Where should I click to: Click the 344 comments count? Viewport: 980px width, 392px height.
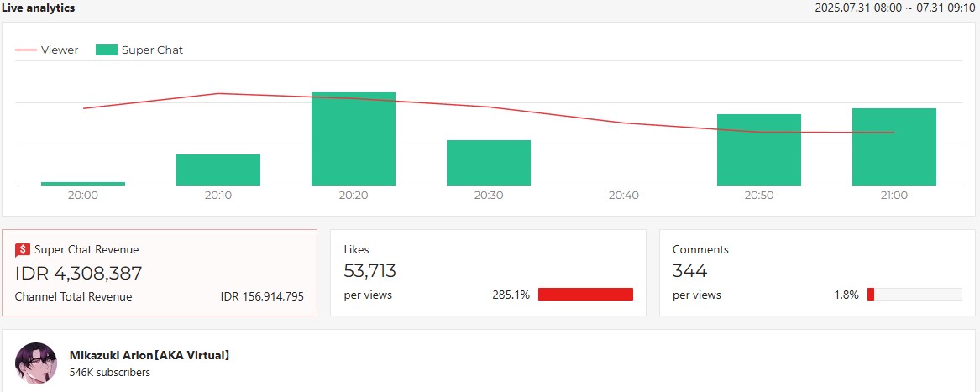tap(690, 271)
